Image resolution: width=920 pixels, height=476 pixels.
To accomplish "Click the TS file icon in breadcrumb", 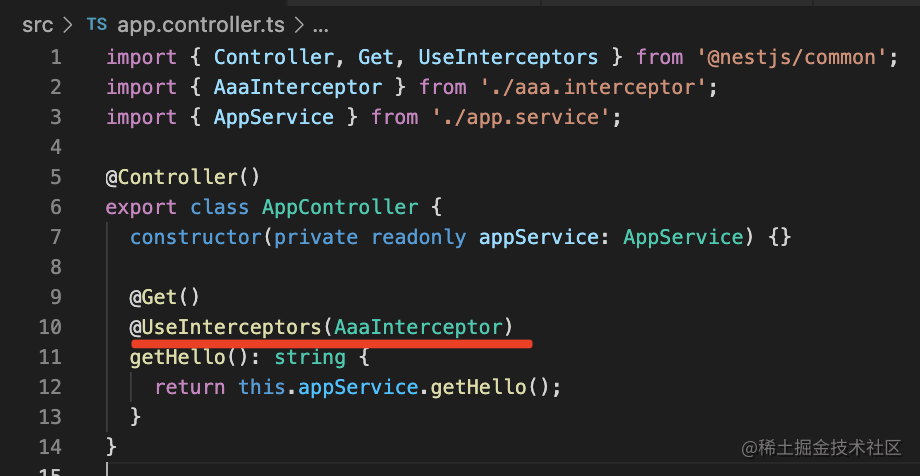I will [97, 24].
